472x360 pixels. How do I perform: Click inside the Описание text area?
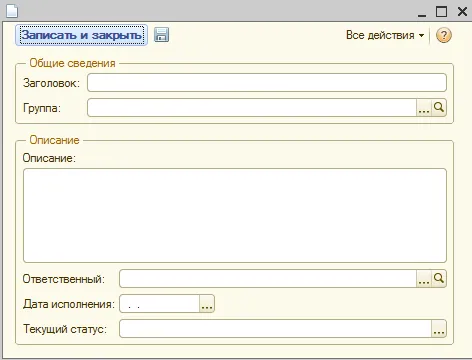pos(235,215)
